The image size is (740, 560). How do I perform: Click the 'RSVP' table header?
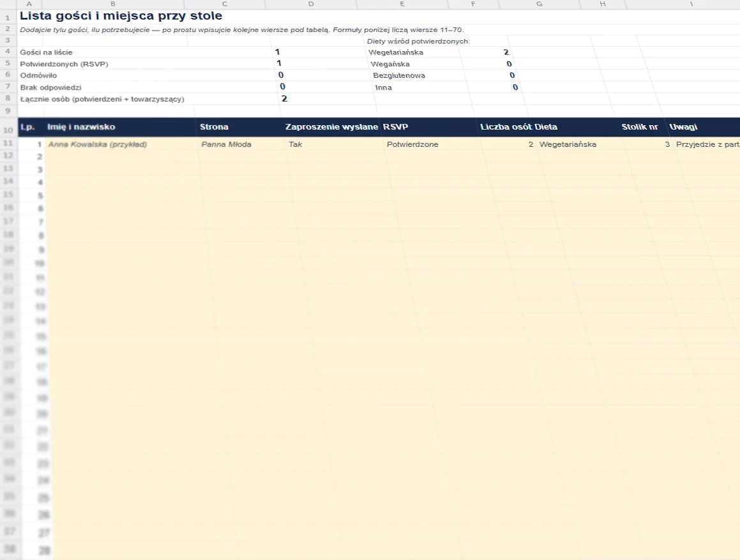tap(395, 127)
